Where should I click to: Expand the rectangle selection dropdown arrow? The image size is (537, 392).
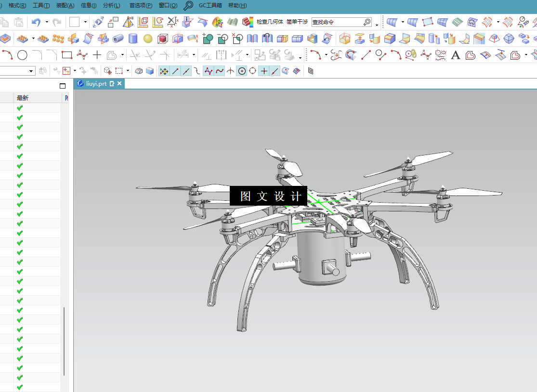pos(128,71)
